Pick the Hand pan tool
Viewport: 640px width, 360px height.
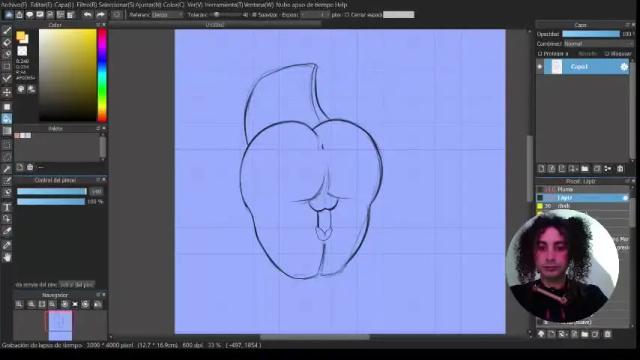(x=7, y=258)
